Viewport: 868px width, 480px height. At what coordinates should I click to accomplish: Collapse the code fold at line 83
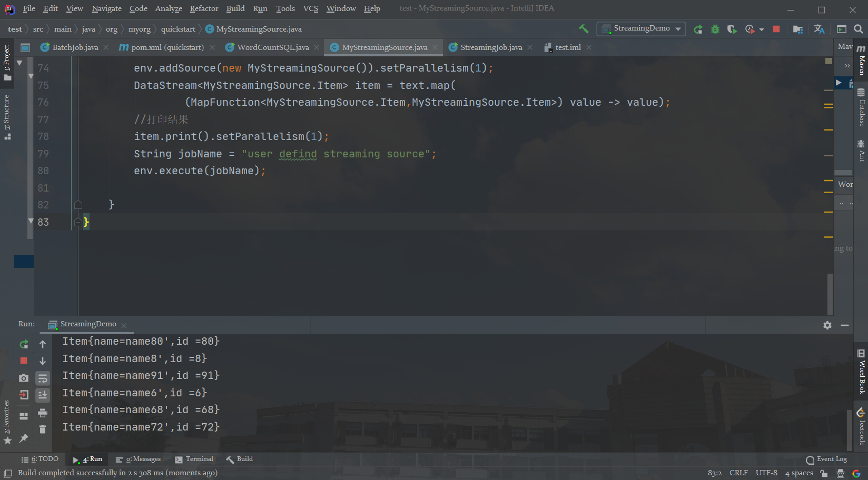coord(78,222)
